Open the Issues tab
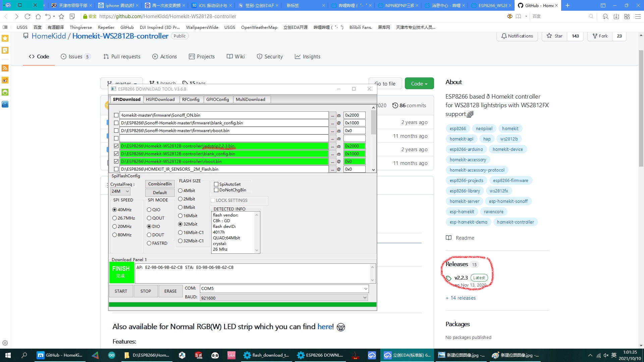Viewport: 644px width, 362px height. [x=75, y=57]
